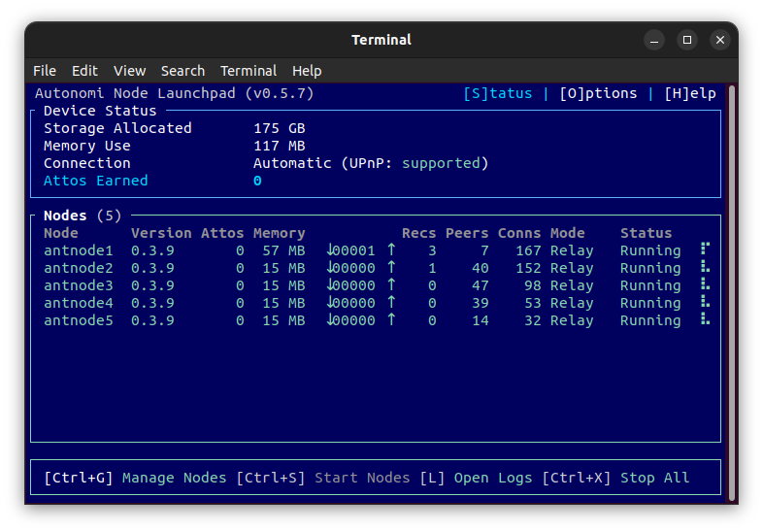Click the status spinner icon for antnode3
This screenshot has height=532, width=763.
[706, 285]
